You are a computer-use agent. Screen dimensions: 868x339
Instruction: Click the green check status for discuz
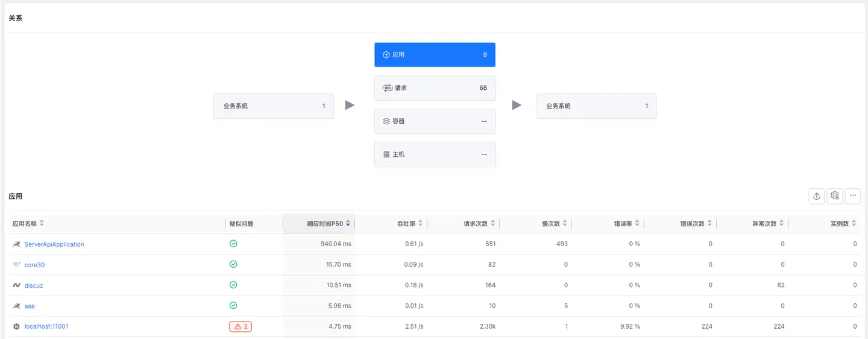tap(233, 285)
